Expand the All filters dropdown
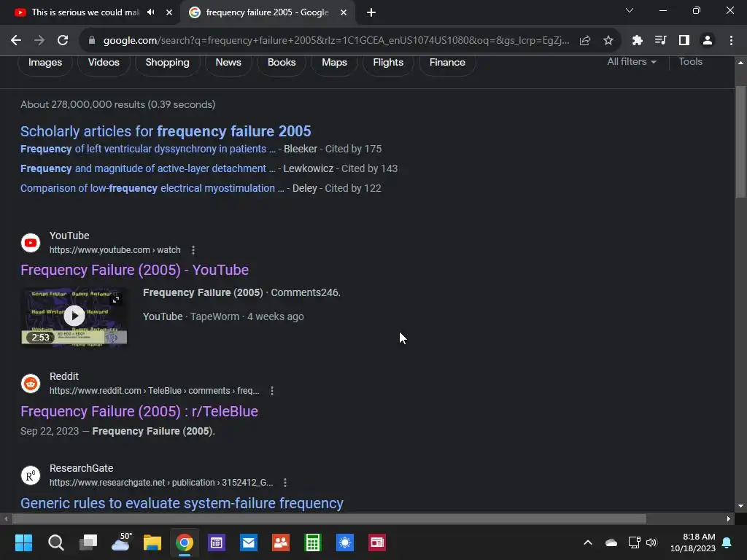Viewport: 747px width, 560px height. click(x=632, y=62)
